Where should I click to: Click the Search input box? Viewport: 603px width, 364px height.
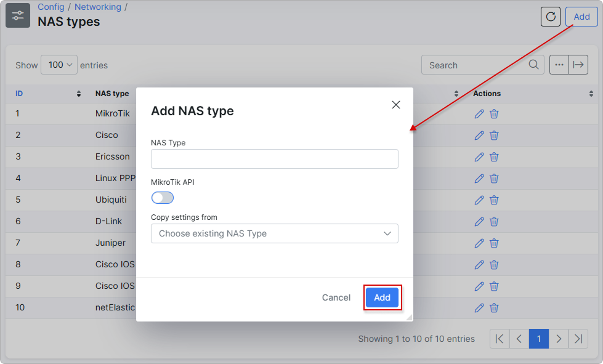coord(483,65)
